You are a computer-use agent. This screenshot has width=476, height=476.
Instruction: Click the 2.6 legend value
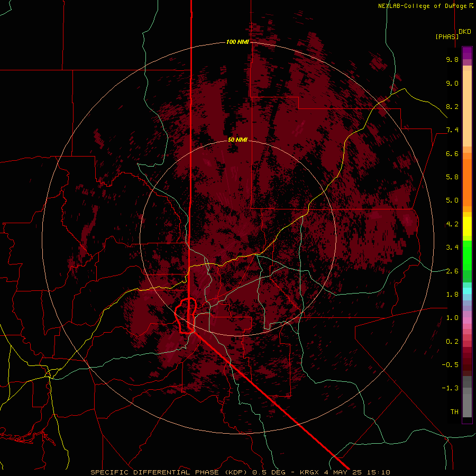[x=452, y=271]
